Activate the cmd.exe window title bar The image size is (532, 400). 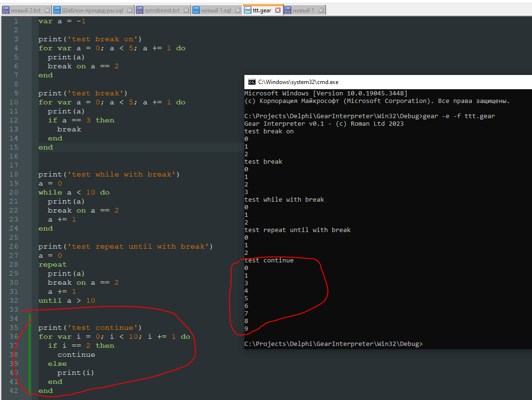(380, 82)
